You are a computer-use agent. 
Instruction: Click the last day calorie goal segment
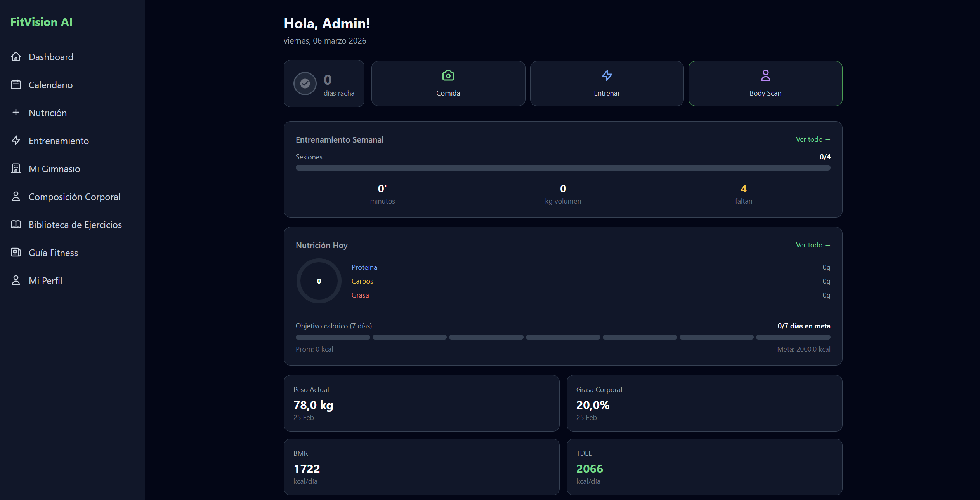[793, 337]
